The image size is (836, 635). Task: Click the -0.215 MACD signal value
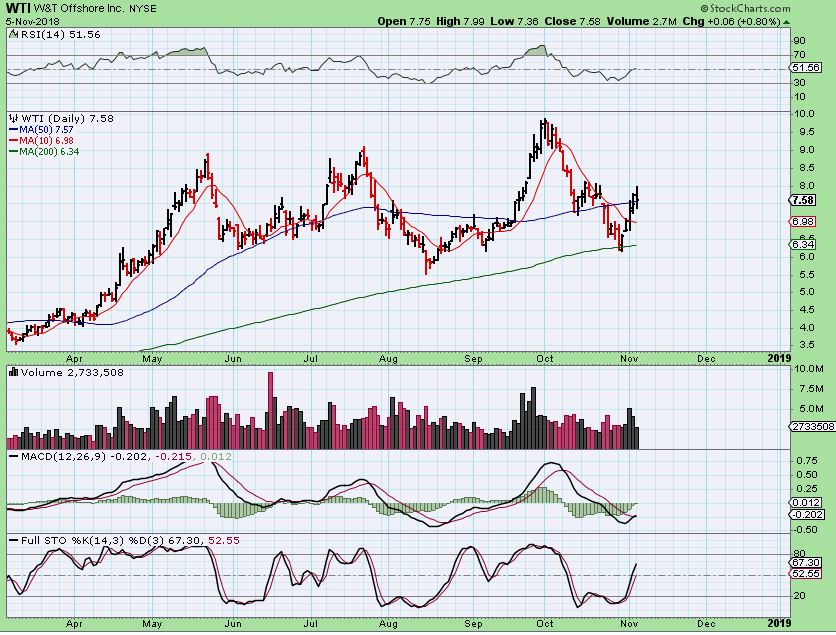tap(174, 457)
